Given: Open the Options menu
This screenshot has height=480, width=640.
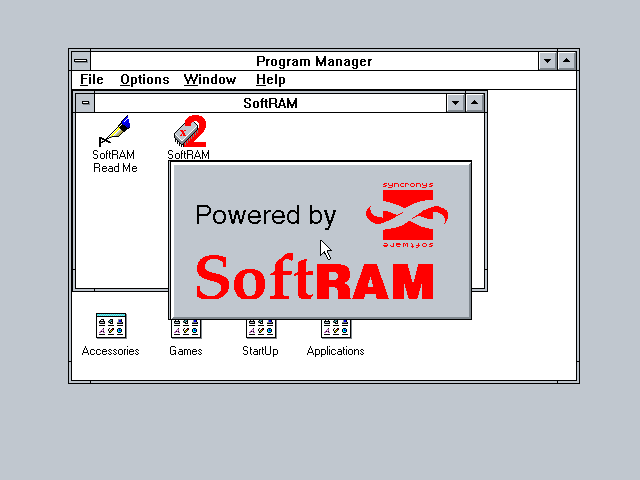Looking at the screenshot, I should coord(144,80).
